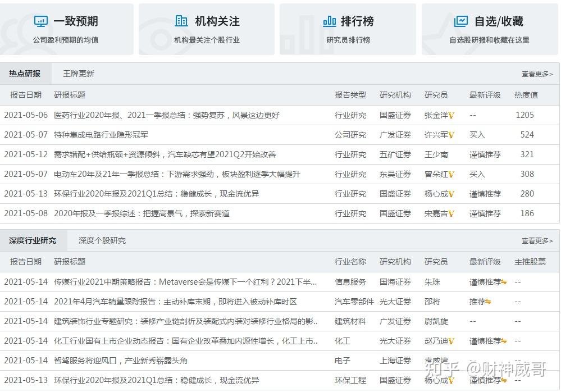Click the 机构关注 building icon
This screenshot has height=392, width=561.
181,21
